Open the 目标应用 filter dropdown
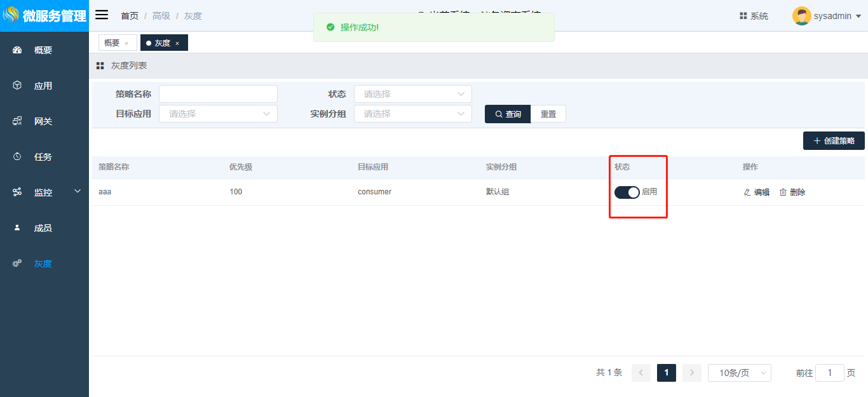This screenshot has width=868, height=397. (x=218, y=114)
